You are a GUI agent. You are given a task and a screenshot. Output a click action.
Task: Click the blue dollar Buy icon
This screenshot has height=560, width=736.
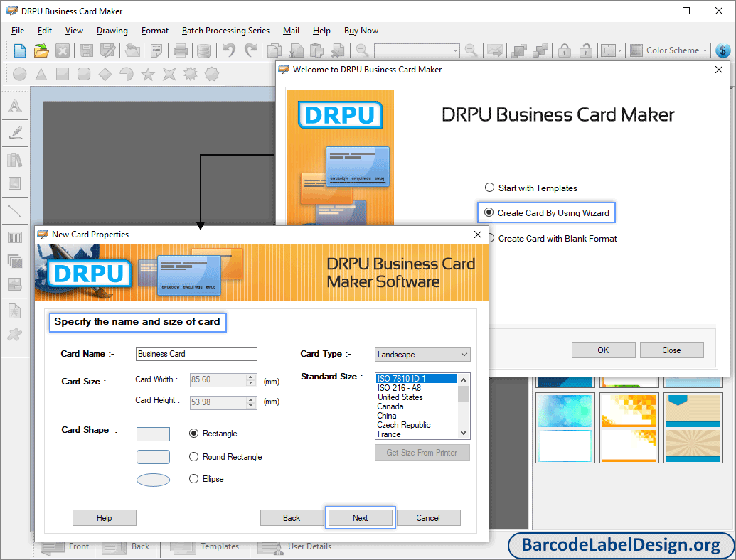pos(723,50)
